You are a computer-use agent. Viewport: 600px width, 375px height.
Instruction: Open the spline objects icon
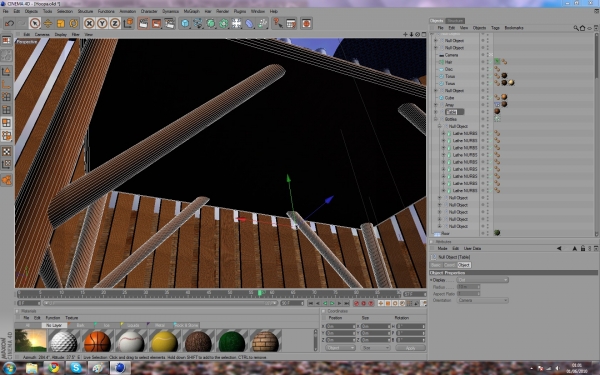(x=198, y=23)
